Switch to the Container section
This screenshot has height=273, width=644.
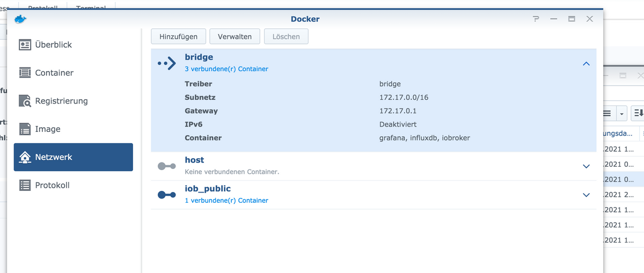click(x=54, y=73)
